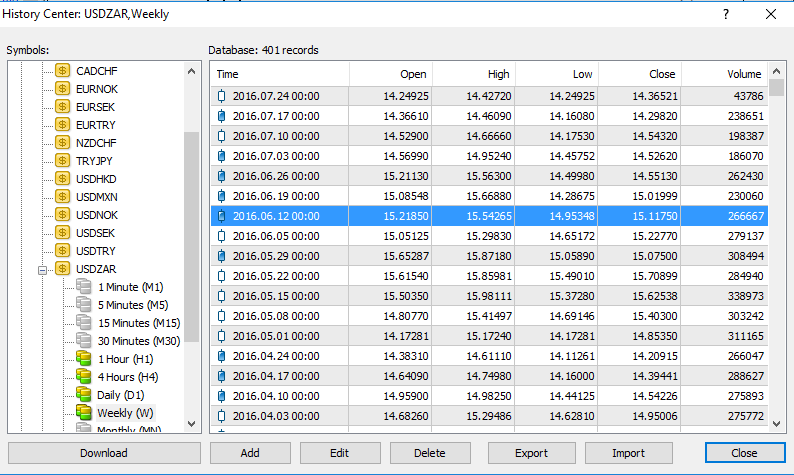Viewport: 794px width, 475px height.
Task: Click candle icon of 2016.05.01 record
Action: click(221, 336)
